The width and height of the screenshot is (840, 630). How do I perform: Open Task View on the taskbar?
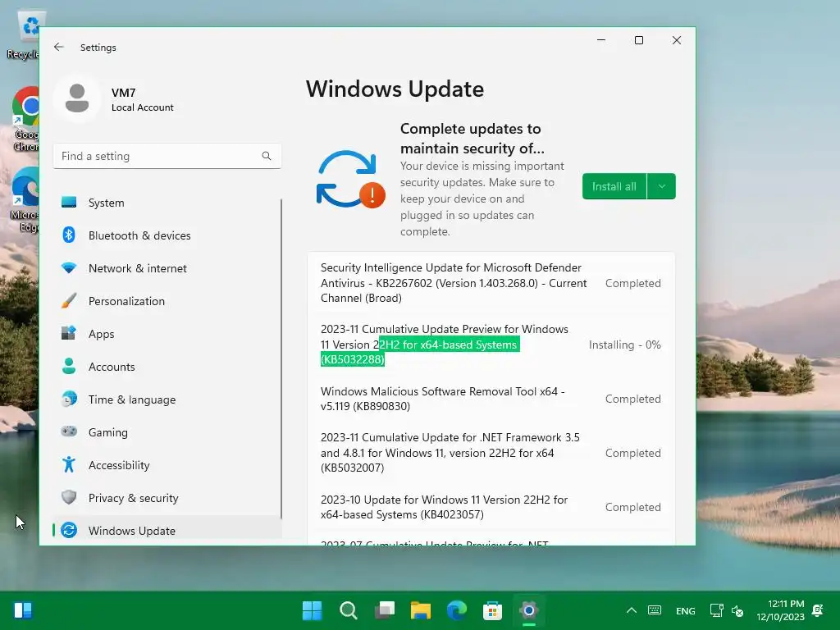click(x=385, y=610)
